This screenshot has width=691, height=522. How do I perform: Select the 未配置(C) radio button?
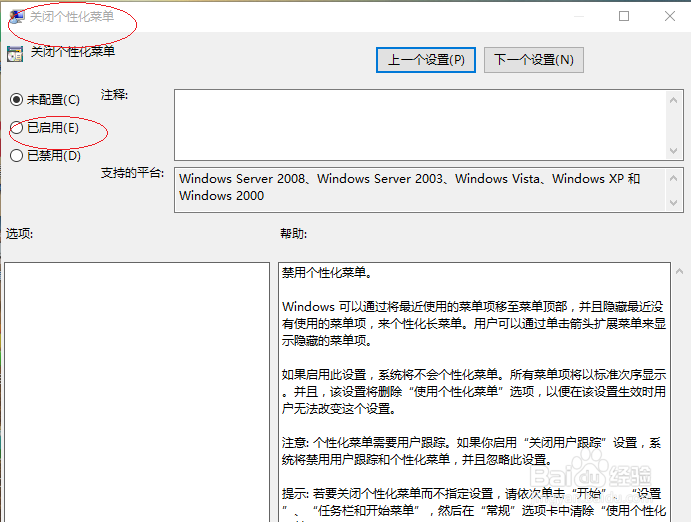pos(16,100)
